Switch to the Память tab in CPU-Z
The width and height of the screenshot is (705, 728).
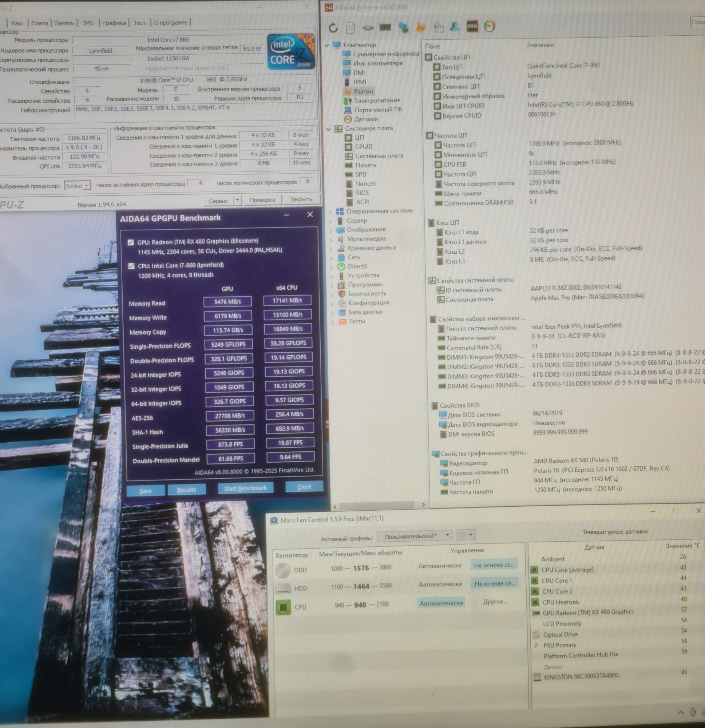[x=64, y=23]
